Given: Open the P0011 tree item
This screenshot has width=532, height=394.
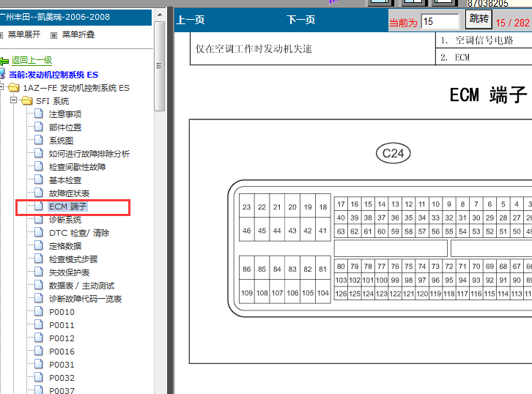Looking at the screenshot, I should [62, 325].
